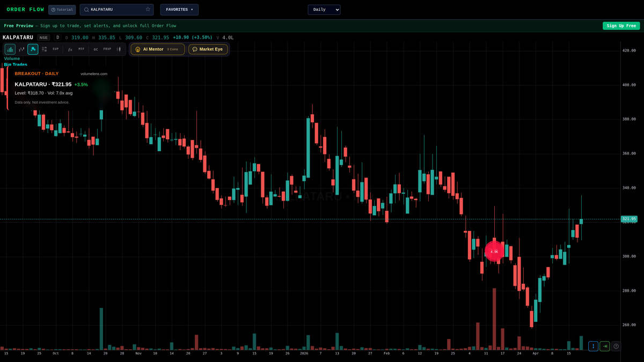This screenshot has width=644, height=362.
Task: Select the footprint candles icon
Action: click(21, 49)
